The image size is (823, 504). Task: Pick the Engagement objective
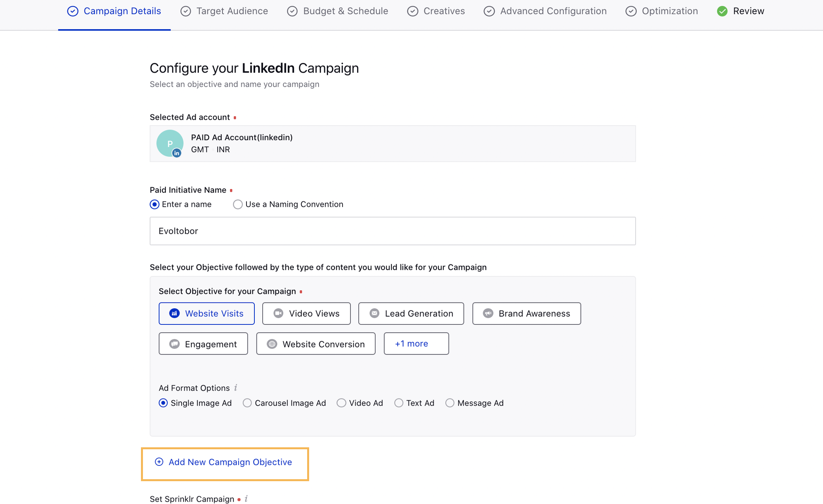click(203, 344)
